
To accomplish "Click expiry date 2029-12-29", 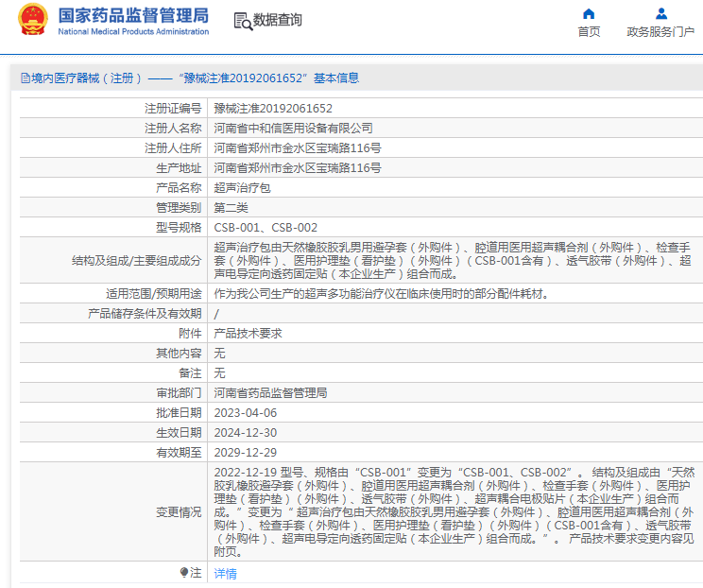I will 246,453.
